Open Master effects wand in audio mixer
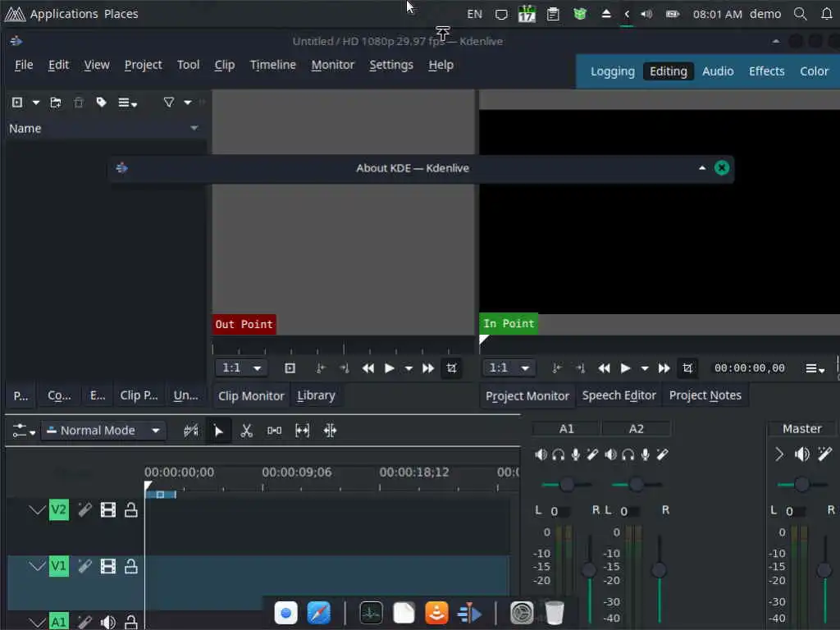Screen dimensions: 840x630 point(824,454)
